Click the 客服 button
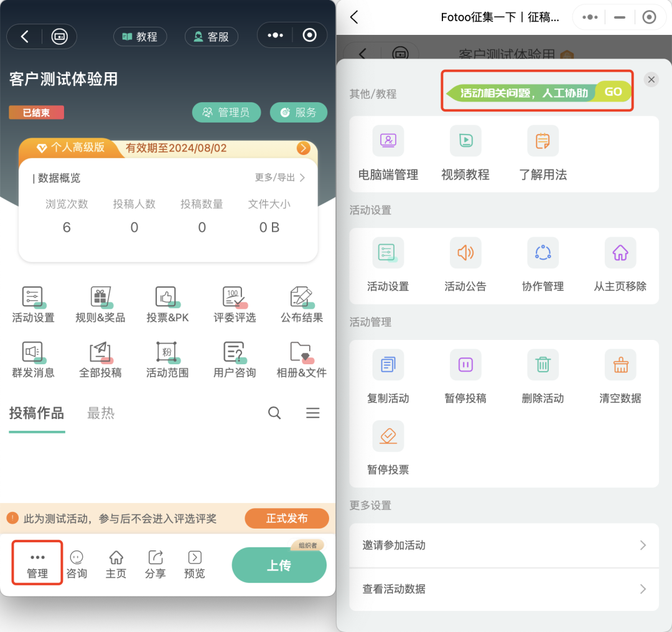 212,37
